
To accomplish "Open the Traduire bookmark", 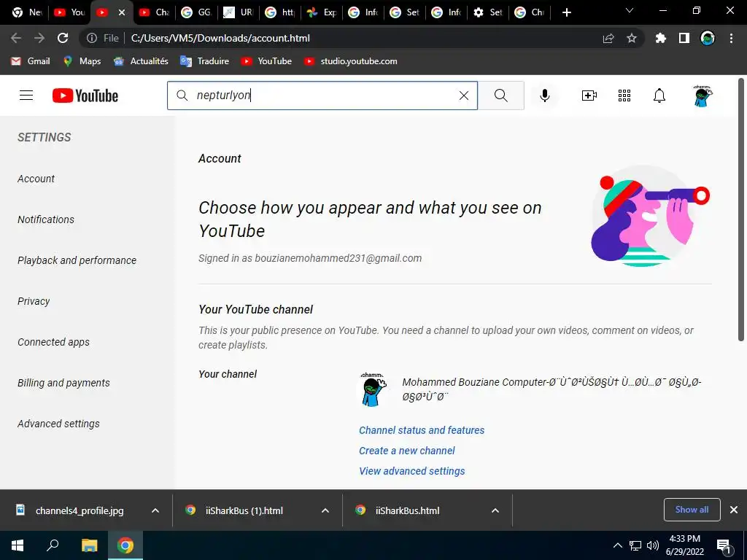I will coord(204,61).
